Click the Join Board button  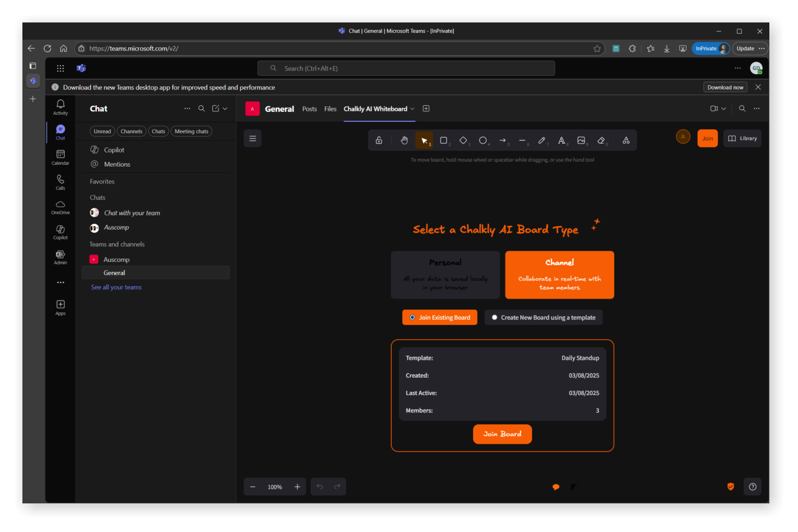(502, 434)
